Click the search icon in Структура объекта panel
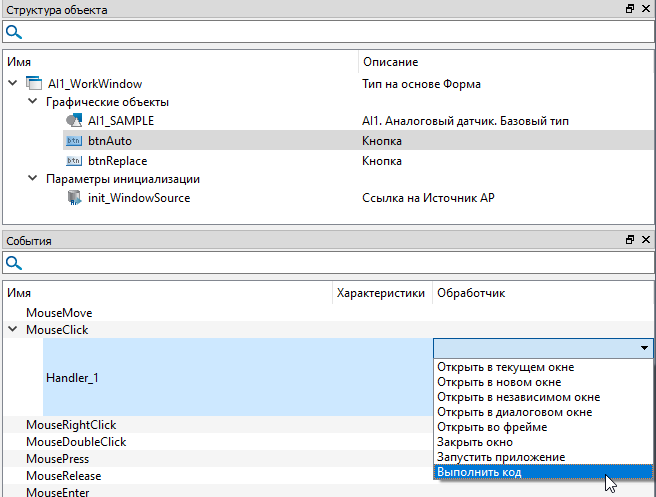 pos(14,32)
